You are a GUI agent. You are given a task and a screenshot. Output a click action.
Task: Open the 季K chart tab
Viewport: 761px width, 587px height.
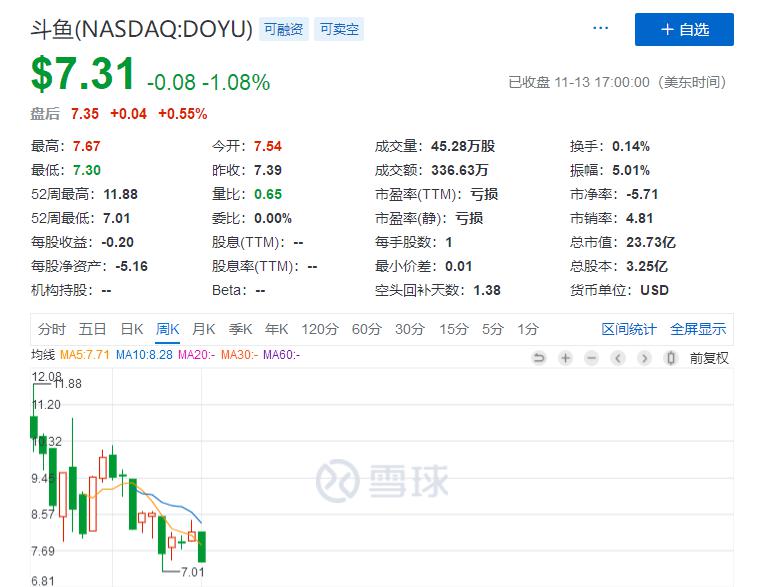(x=240, y=329)
